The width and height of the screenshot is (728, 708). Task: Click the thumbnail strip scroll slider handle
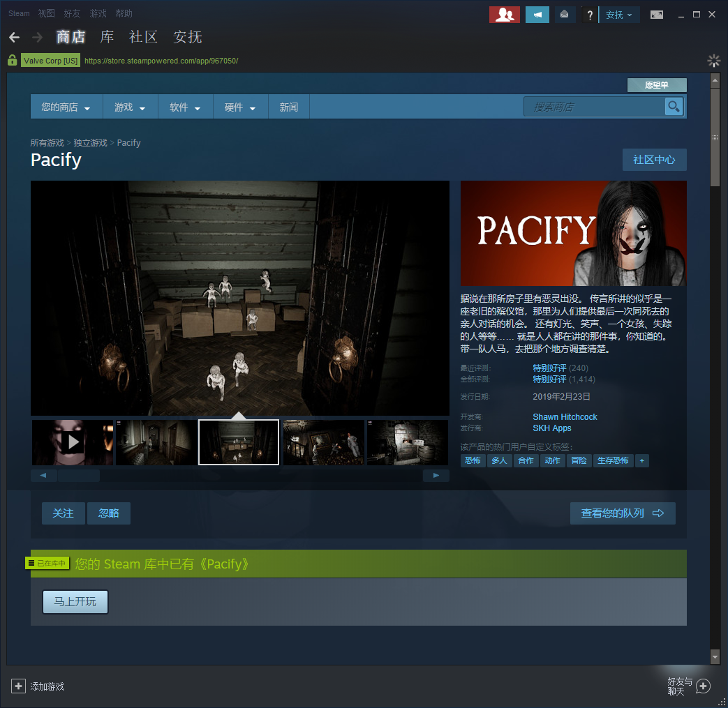point(78,475)
